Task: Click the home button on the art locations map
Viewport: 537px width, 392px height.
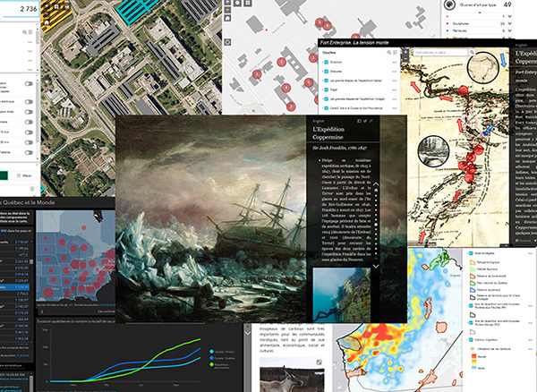Action: point(227,18)
